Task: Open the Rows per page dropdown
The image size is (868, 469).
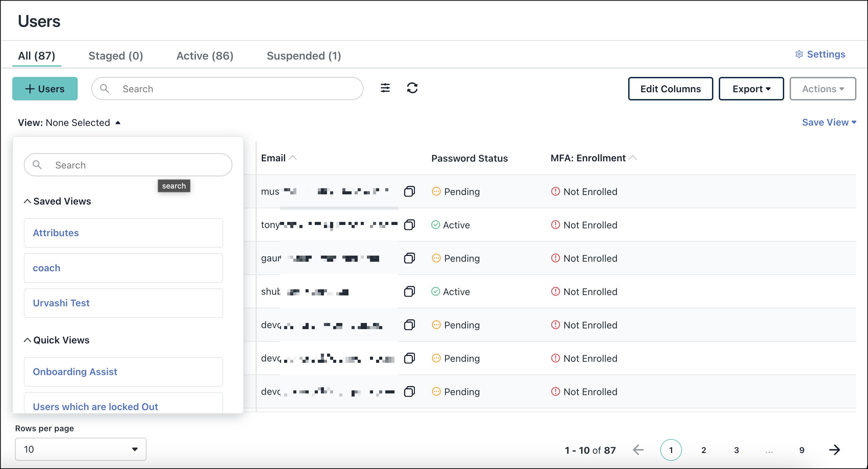Action: coord(80,449)
